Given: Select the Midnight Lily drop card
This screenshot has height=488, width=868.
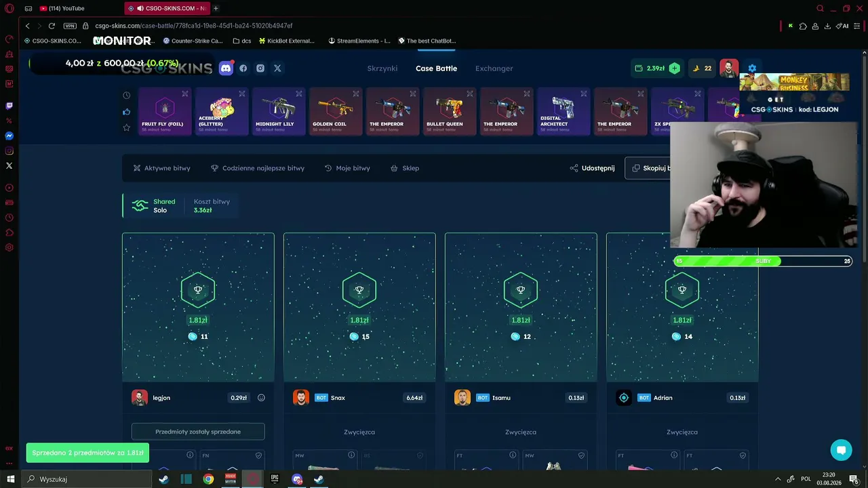Looking at the screenshot, I should (x=279, y=111).
